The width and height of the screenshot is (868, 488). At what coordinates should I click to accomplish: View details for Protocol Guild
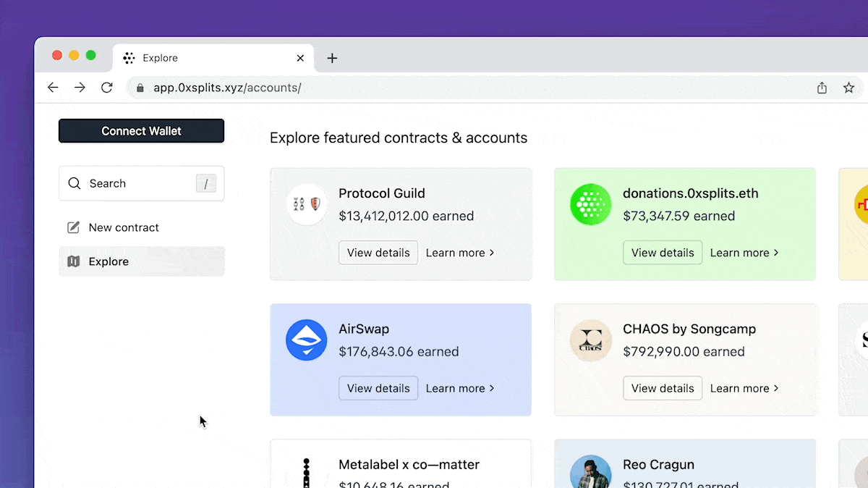(378, 253)
